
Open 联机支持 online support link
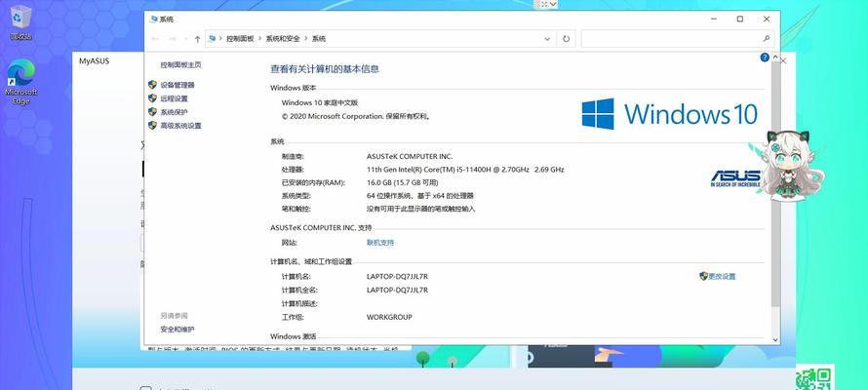pos(380,243)
